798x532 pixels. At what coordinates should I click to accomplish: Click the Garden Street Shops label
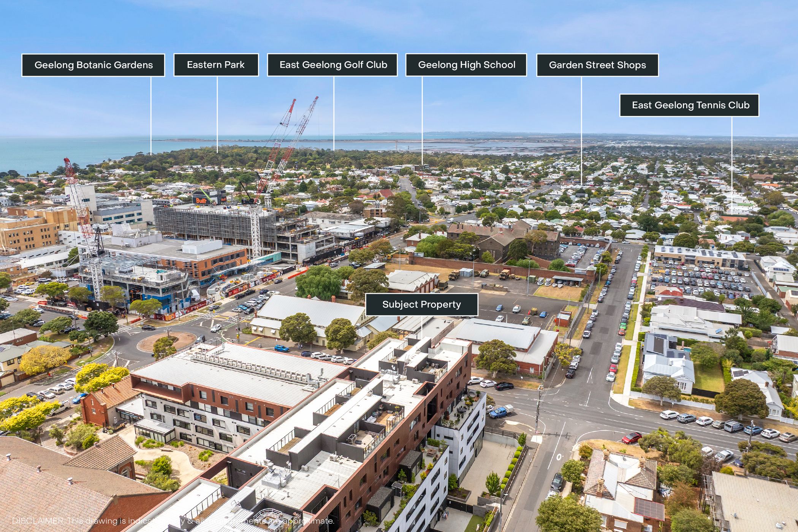pyautogui.click(x=597, y=65)
